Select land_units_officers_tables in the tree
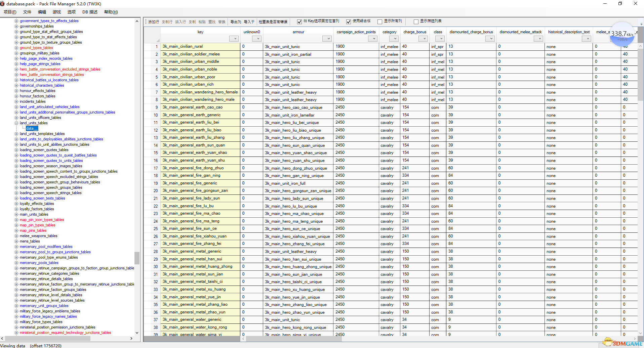The width and height of the screenshot is (644, 348). (x=40, y=118)
